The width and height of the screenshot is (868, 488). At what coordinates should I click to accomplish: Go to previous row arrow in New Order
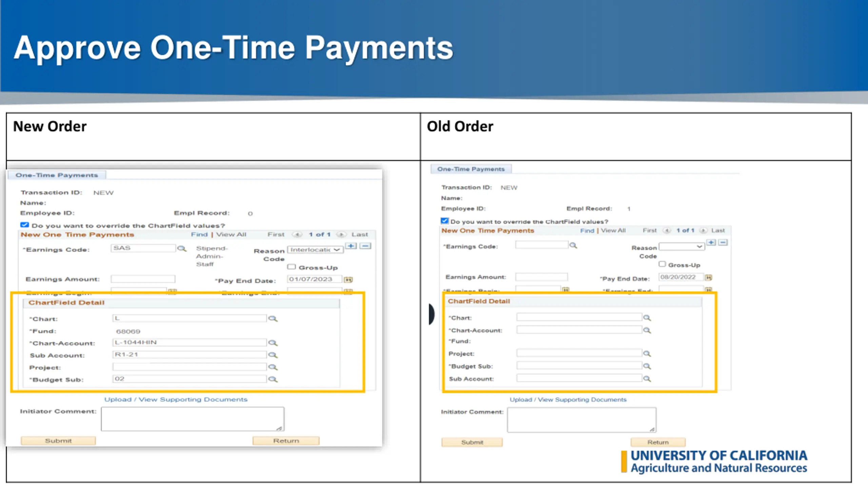[297, 235]
